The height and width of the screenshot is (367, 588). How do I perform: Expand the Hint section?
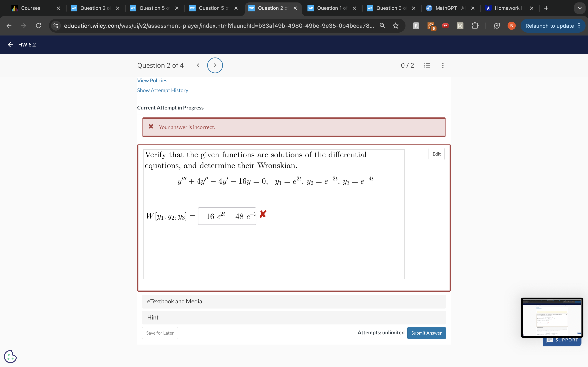tap(153, 317)
